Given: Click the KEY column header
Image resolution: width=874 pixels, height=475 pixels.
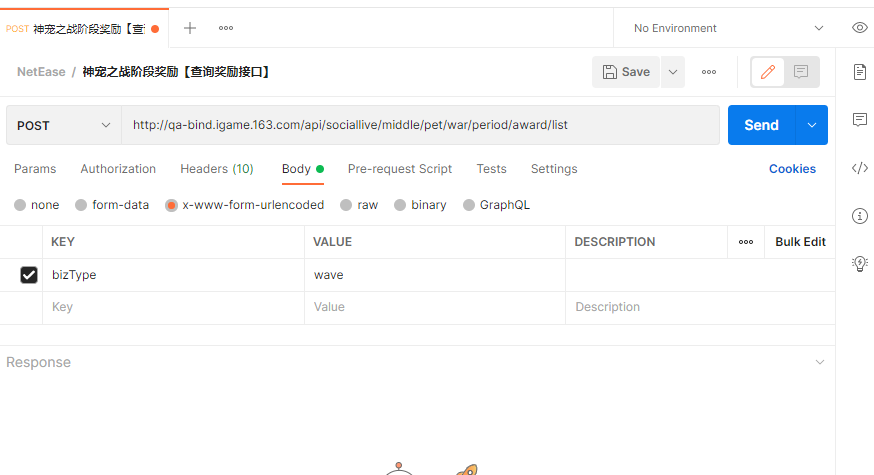Looking at the screenshot, I should click(63, 242).
